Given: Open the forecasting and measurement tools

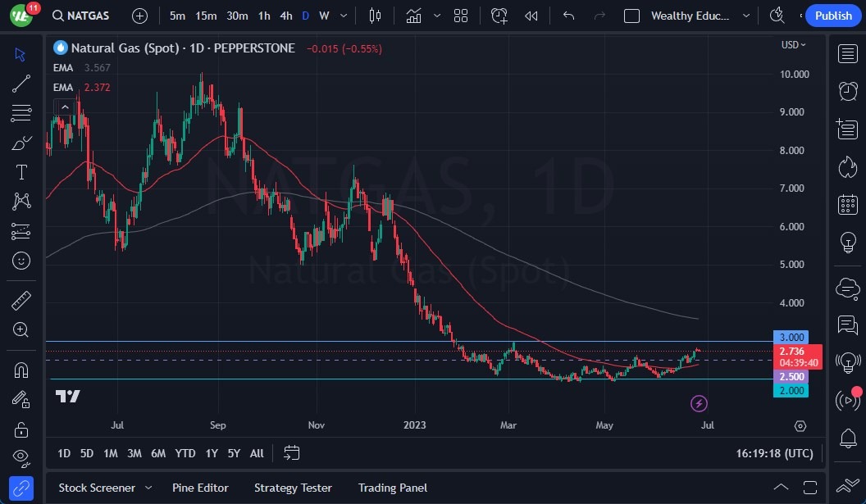Looking at the screenshot, I should [x=21, y=231].
